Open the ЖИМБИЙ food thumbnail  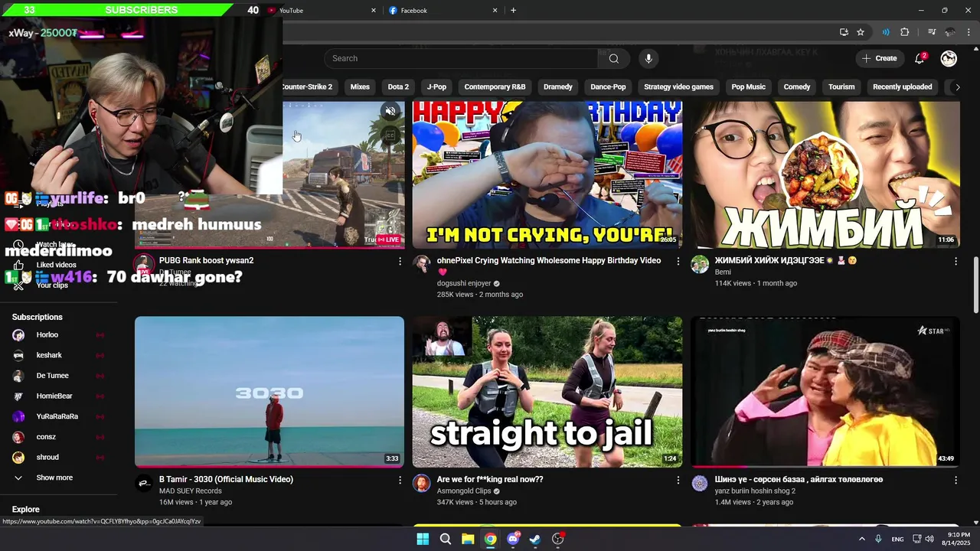point(825,174)
